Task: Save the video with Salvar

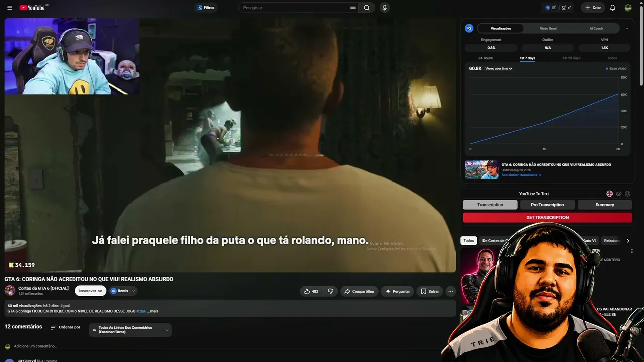Action: pyautogui.click(x=430, y=291)
